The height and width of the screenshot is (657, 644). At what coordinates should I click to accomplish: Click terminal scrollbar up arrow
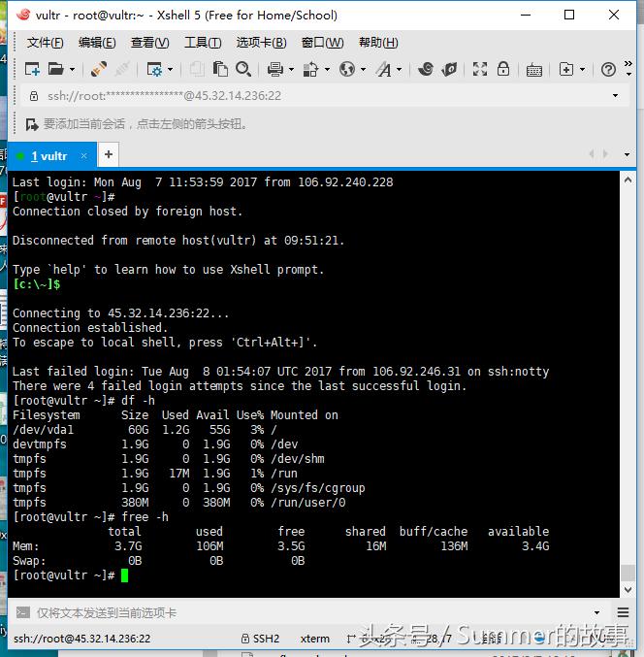click(x=628, y=181)
